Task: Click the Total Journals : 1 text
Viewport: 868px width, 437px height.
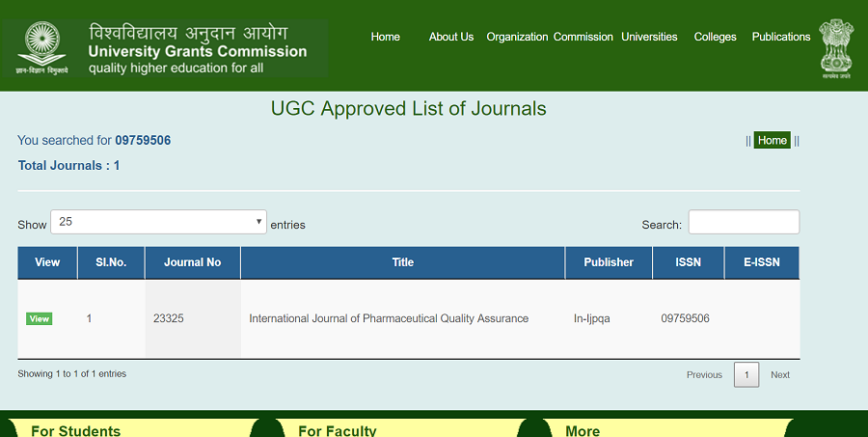Action: pos(68,166)
